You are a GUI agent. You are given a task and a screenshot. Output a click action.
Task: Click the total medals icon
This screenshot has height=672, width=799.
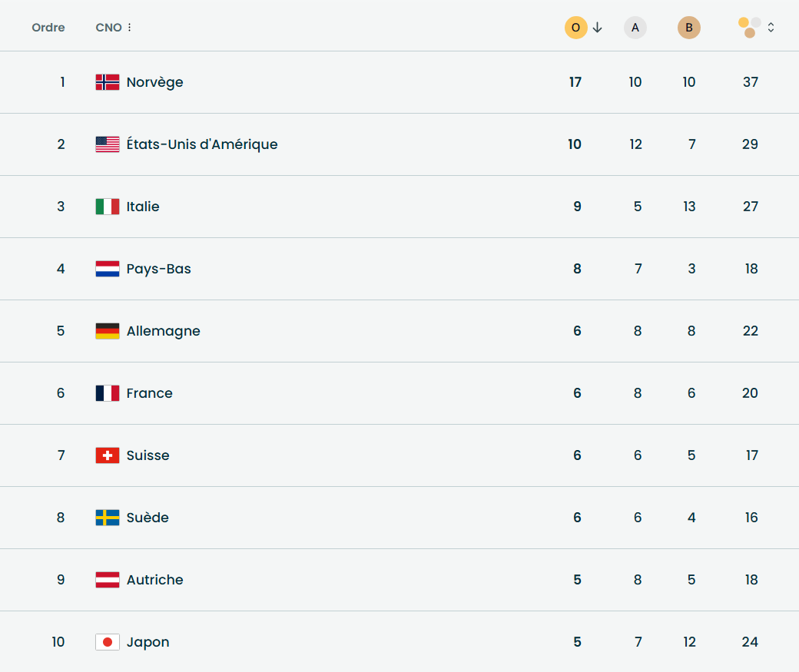coord(750,28)
